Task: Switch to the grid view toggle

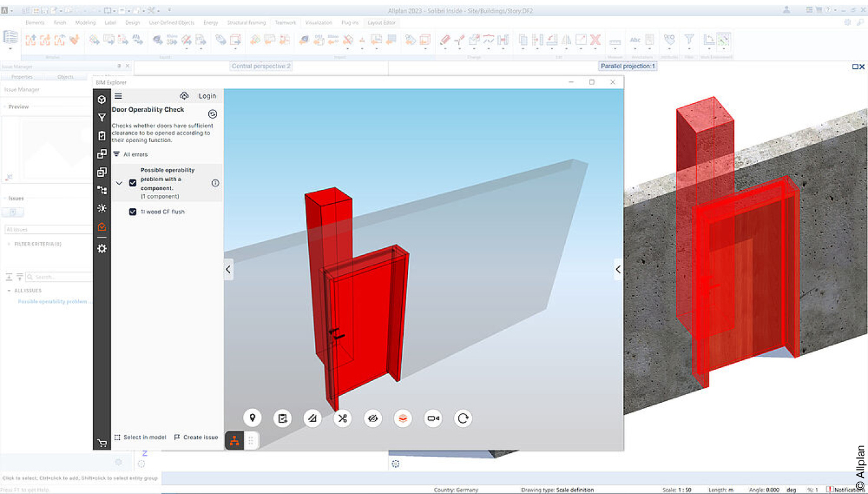Action: (250, 440)
